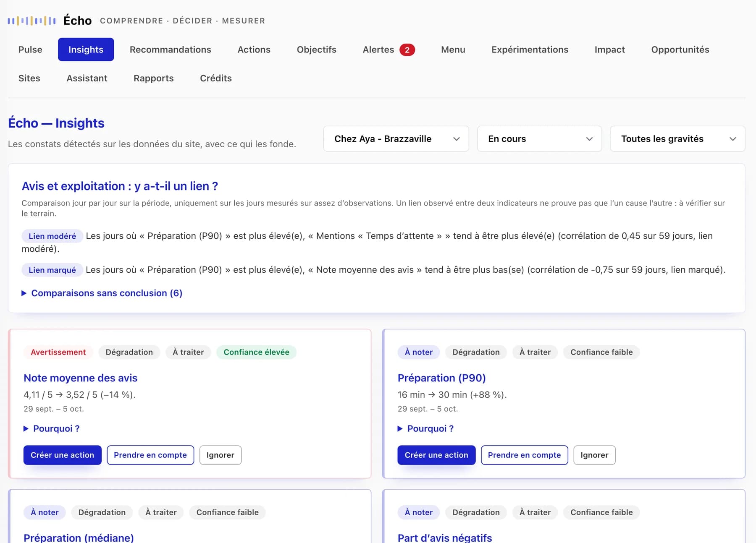Open Alertes tab with badge 2
This screenshot has width=756, height=543.
pos(388,50)
